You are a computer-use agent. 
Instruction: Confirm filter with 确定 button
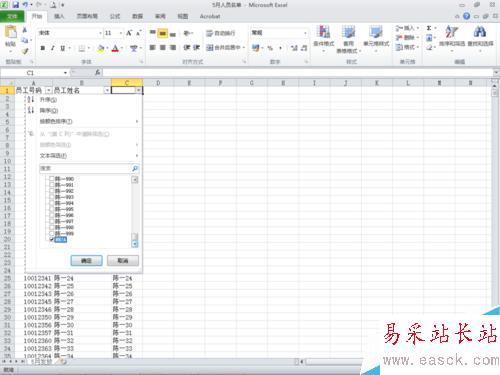pyautogui.click(x=86, y=261)
